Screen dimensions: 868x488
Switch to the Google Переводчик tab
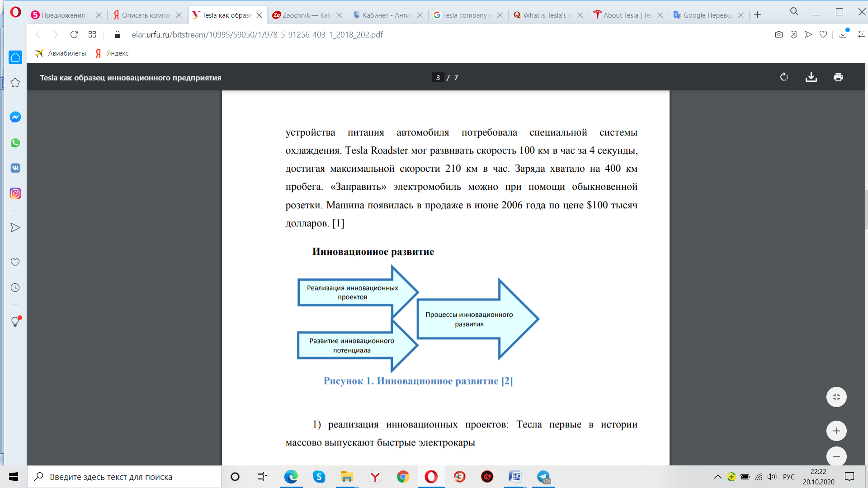tap(708, 15)
